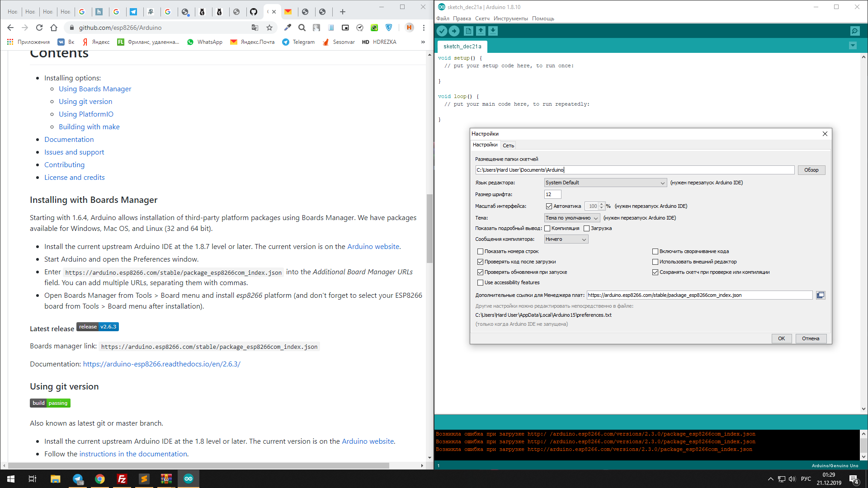Open the Serial Monitor magnifier icon
Viewport: 868px width, 488px height.
click(x=855, y=31)
